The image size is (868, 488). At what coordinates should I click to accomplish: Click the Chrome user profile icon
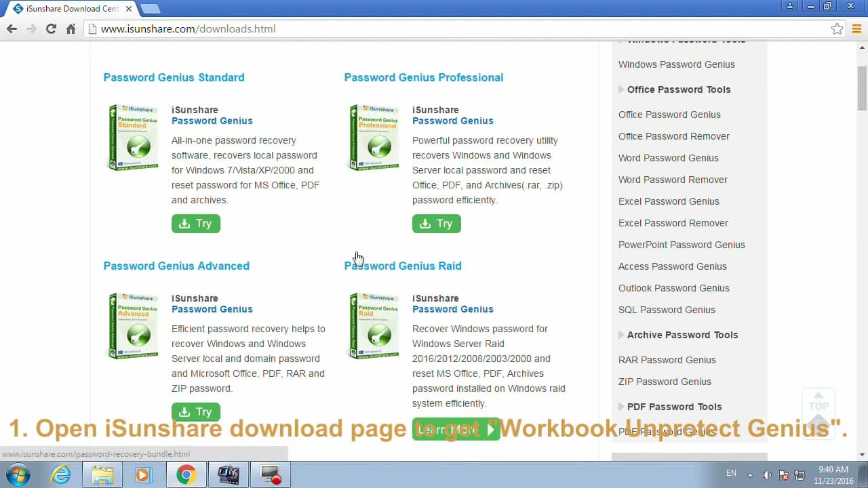(x=789, y=6)
